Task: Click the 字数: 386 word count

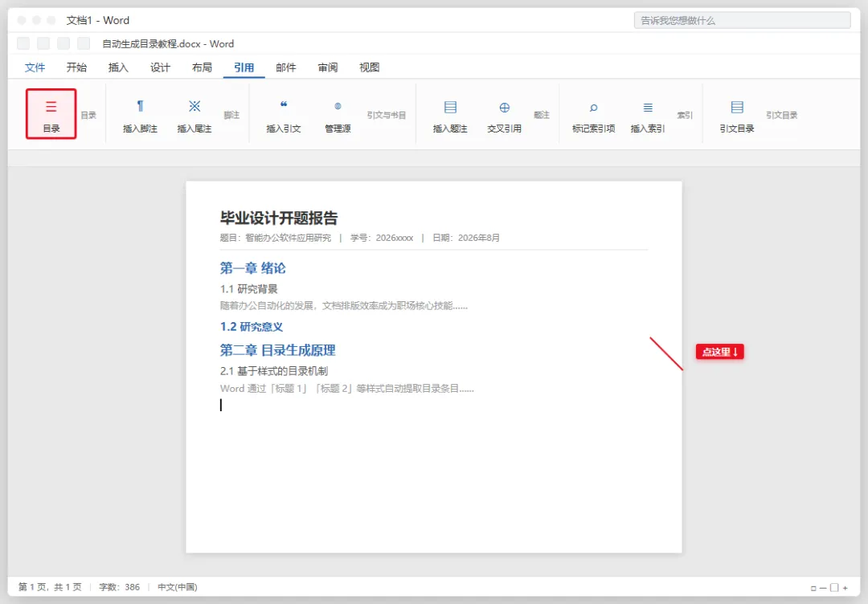Action: click(119, 587)
